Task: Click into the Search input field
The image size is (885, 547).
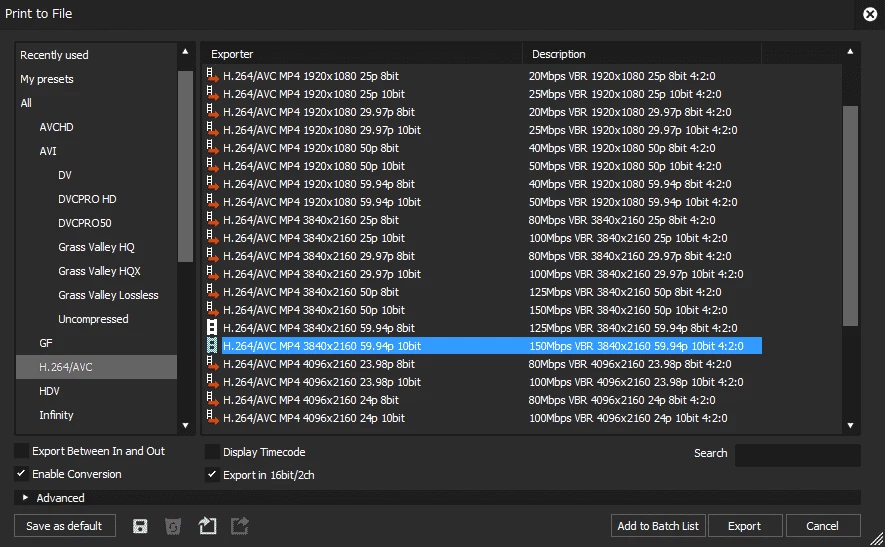Action: 797,455
